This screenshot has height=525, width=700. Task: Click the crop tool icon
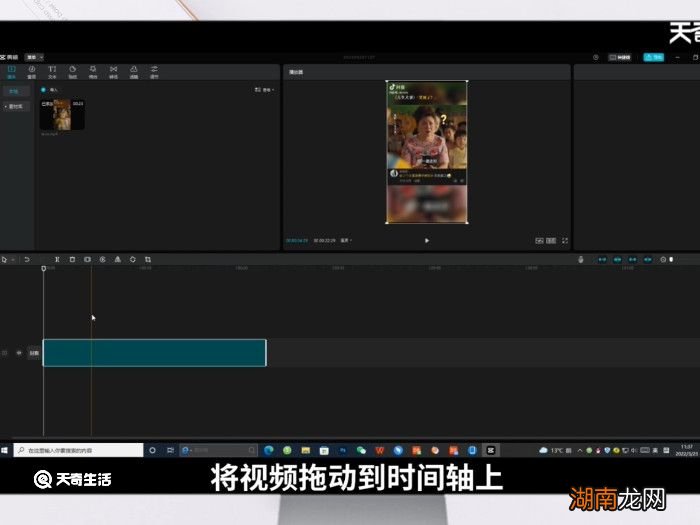[x=148, y=259]
